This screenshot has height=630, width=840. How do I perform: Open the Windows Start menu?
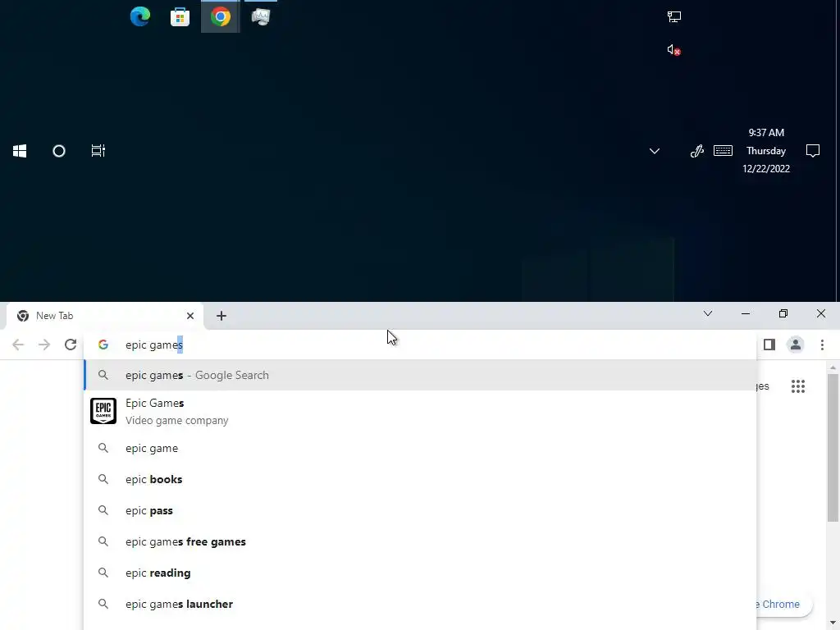click(20, 151)
